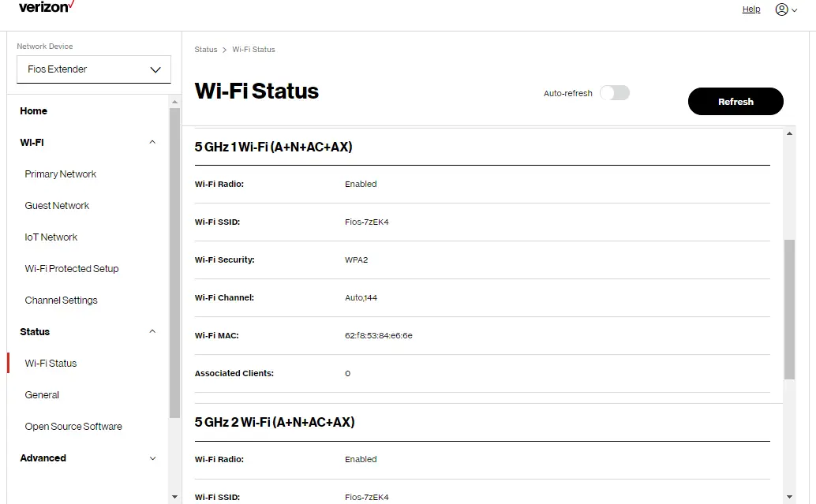Click the Status breadcrumb link

205,49
